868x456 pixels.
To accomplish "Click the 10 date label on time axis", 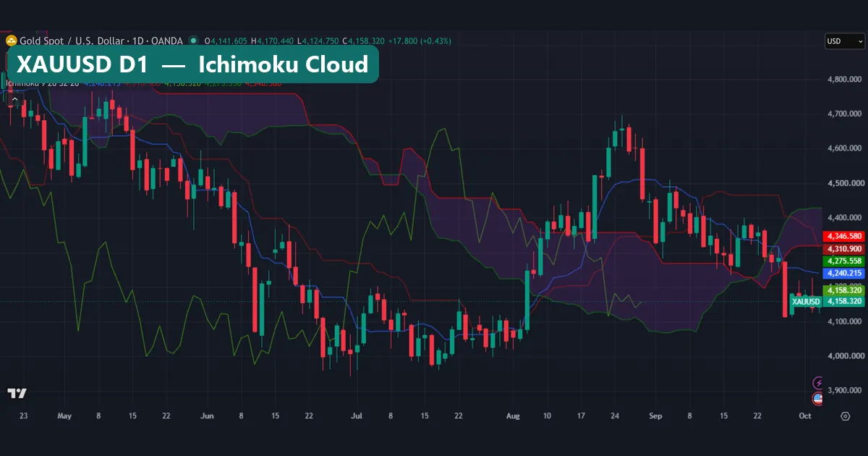I will [547, 416].
